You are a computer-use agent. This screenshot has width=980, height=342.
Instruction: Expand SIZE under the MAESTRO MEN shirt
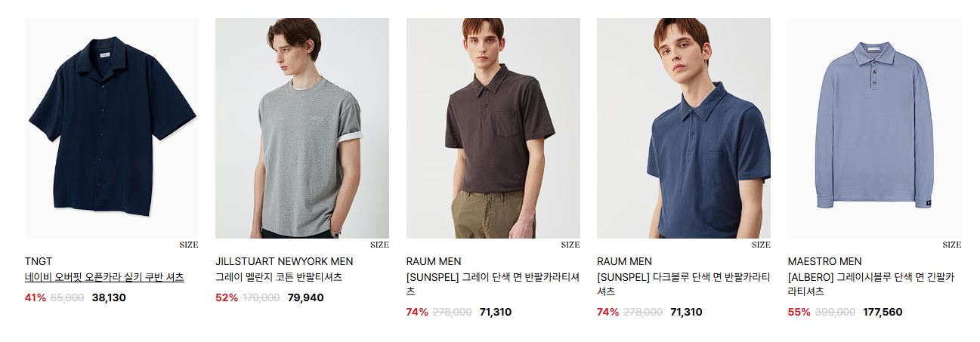[x=952, y=245]
